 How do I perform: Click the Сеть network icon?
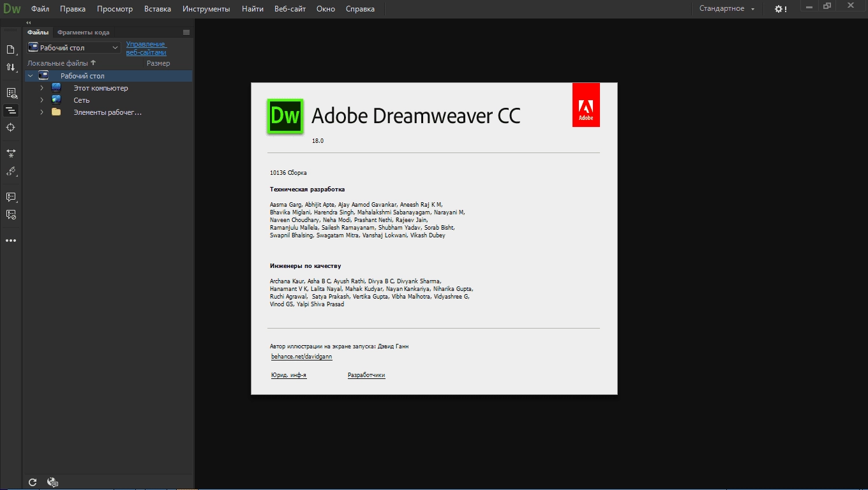tap(56, 100)
